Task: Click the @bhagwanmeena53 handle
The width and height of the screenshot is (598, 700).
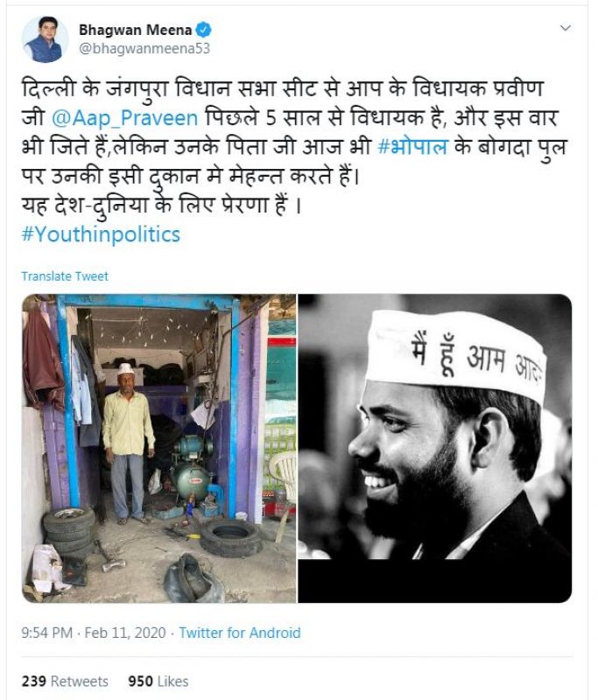Action: [144, 48]
